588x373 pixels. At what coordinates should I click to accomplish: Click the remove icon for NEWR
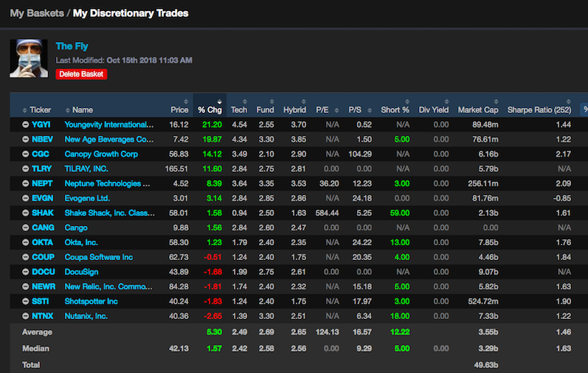26,287
